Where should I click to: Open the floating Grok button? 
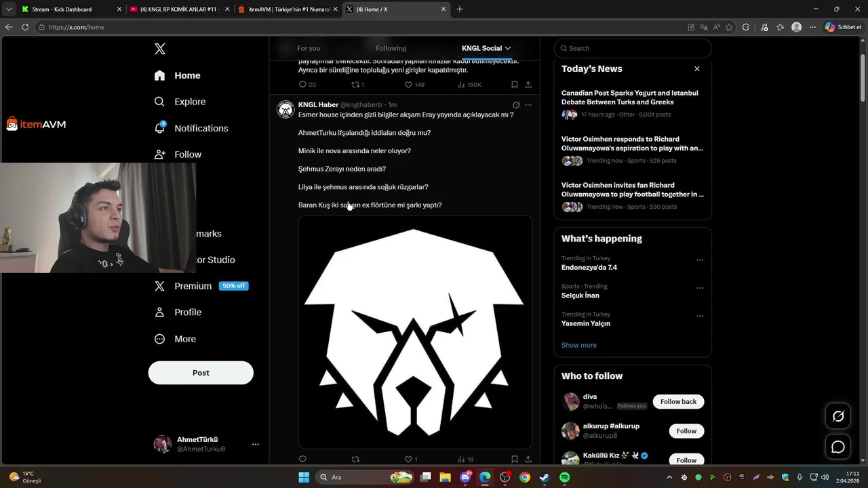pyautogui.click(x=838, y=416)
